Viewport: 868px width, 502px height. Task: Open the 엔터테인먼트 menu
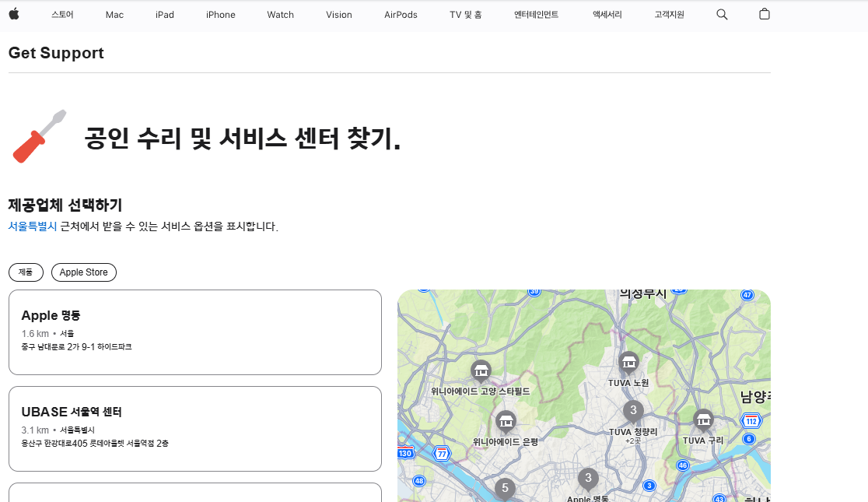click(537, 15)
